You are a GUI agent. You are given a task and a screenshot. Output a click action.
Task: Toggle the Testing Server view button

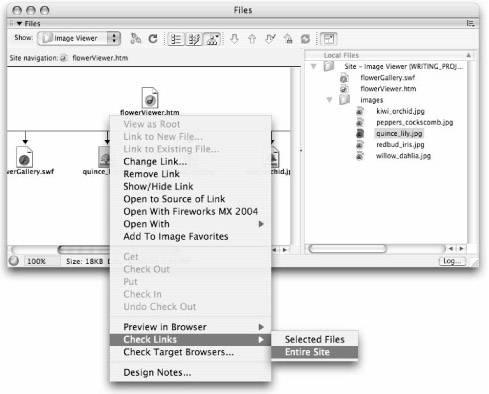click(194, 39)
